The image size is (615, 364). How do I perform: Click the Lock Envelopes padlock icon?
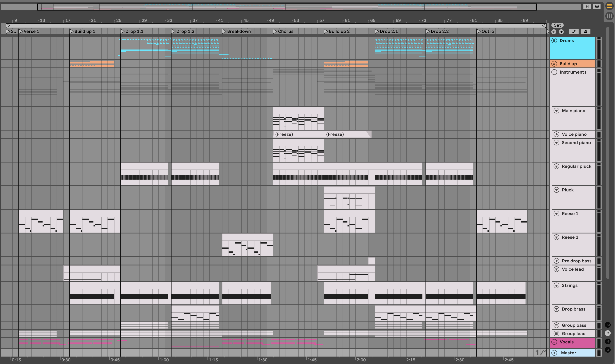coord(586,32)
